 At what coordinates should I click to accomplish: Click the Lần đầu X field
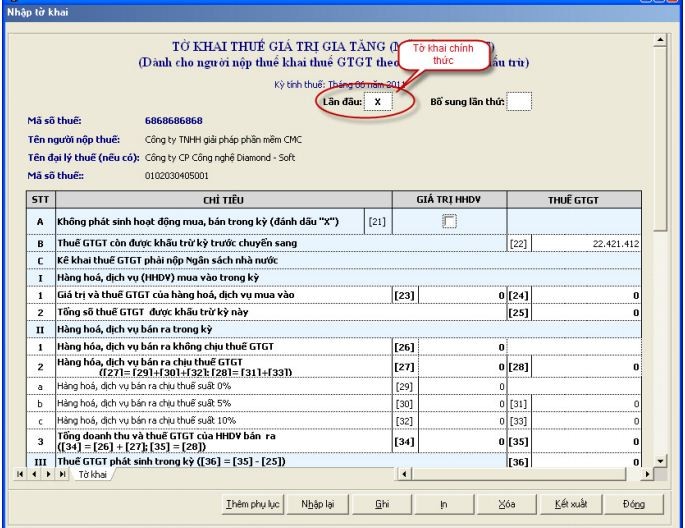click(x=378, y=102)
